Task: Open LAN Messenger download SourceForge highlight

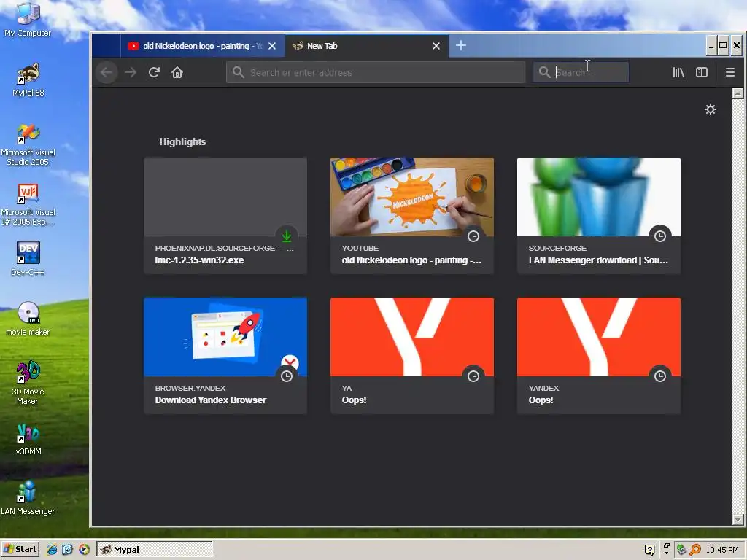Action: click(599, 216)
